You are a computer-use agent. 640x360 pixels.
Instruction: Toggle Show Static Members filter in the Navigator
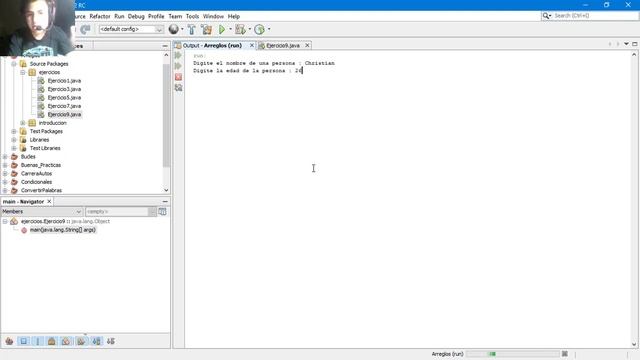tap(38, 341)
